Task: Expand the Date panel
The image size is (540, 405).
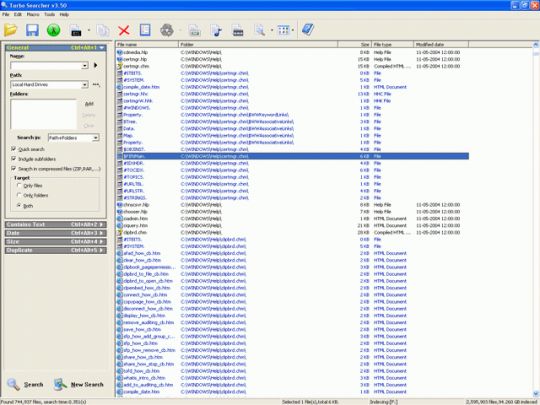Action: pos(56,233)
